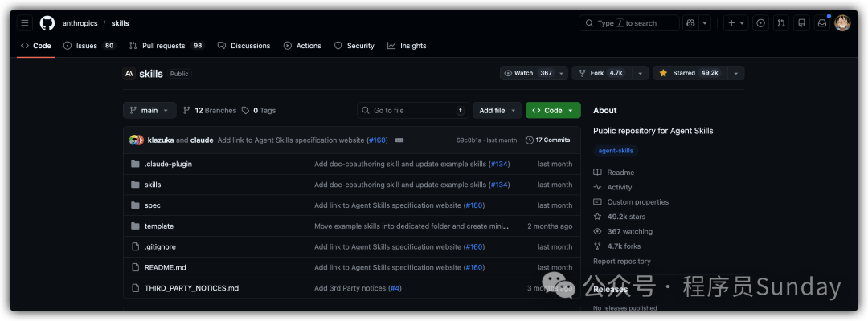Toggle the Starred button to unstar

point(690,73)
